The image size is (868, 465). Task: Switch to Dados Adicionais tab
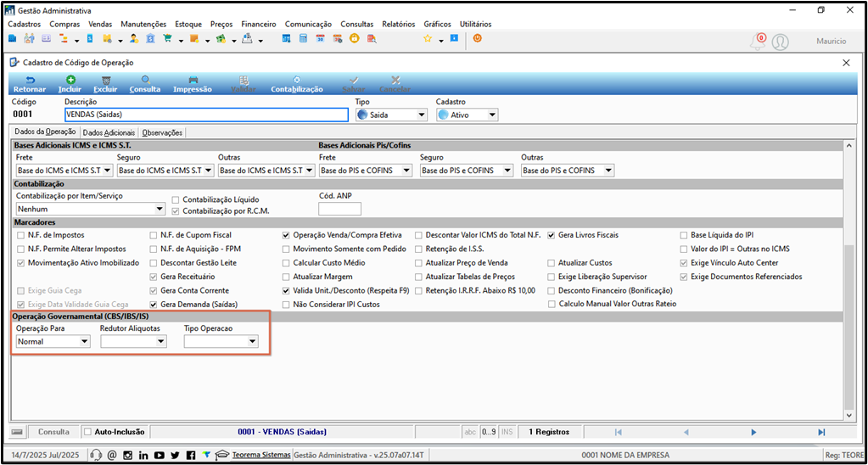pyautogui.click(x=109, y=133)
